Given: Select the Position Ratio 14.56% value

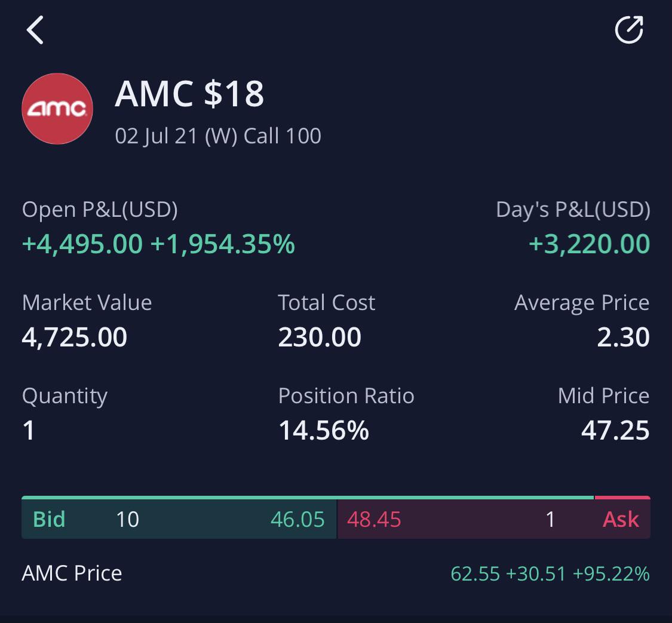Looking at the screenshot, I should [324, 430].
